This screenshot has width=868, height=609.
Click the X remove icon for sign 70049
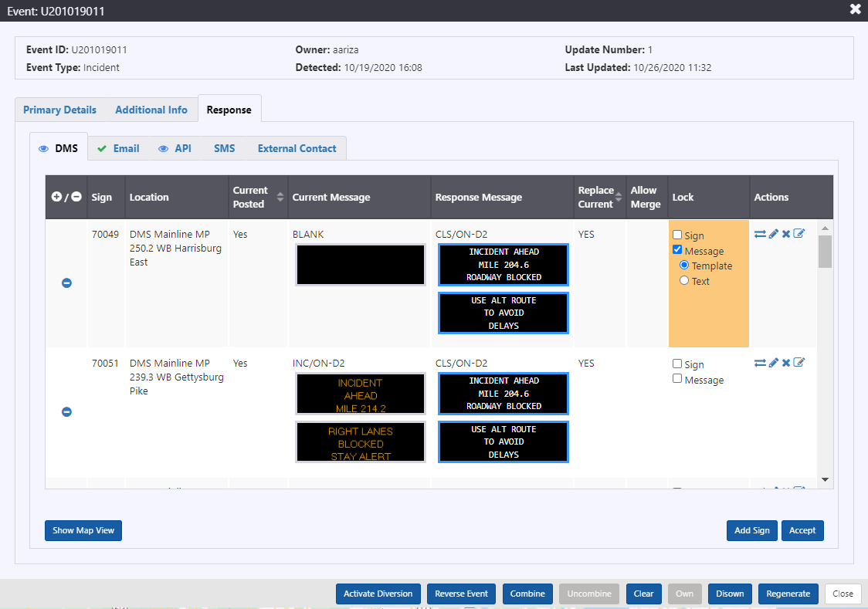coord(786,234)
